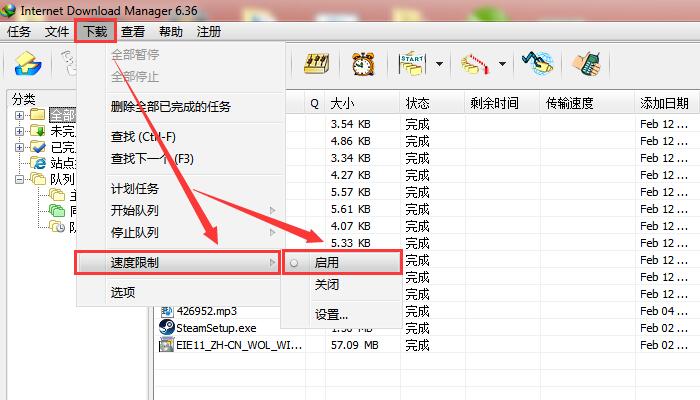Open the 帮助 menu
The width and height of the screenshot is (700, 400).
point(171,32)
